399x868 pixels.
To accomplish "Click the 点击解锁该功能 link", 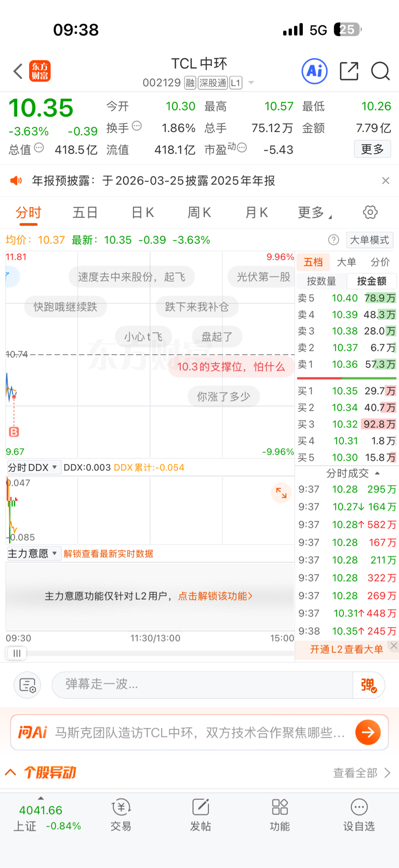I will click(216, 596).
